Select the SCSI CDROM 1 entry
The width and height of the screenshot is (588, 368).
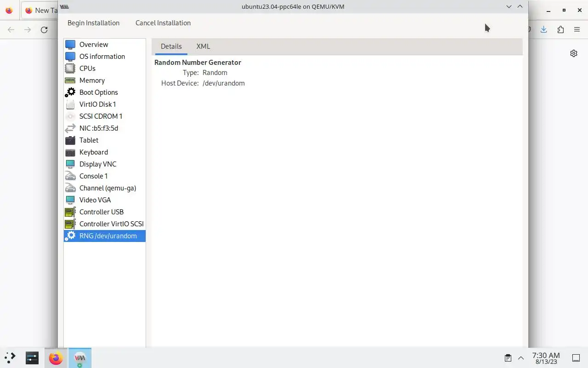[x=105, y=116]
